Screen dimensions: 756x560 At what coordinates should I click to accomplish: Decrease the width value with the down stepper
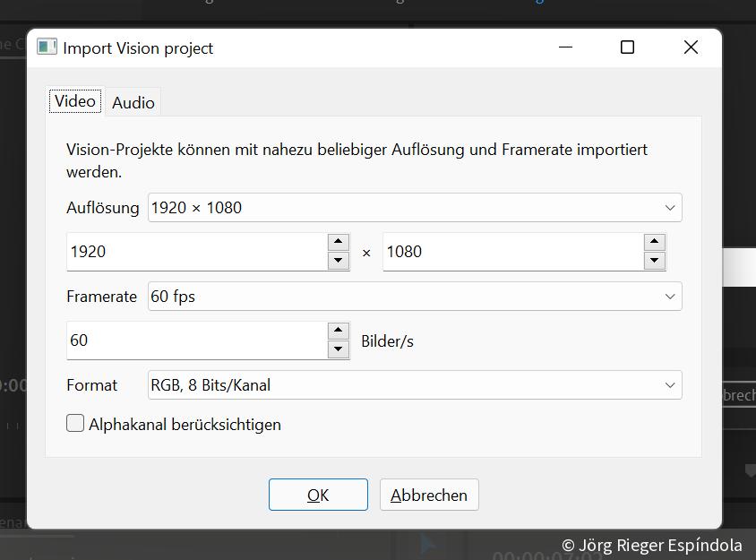coord(339,261)
